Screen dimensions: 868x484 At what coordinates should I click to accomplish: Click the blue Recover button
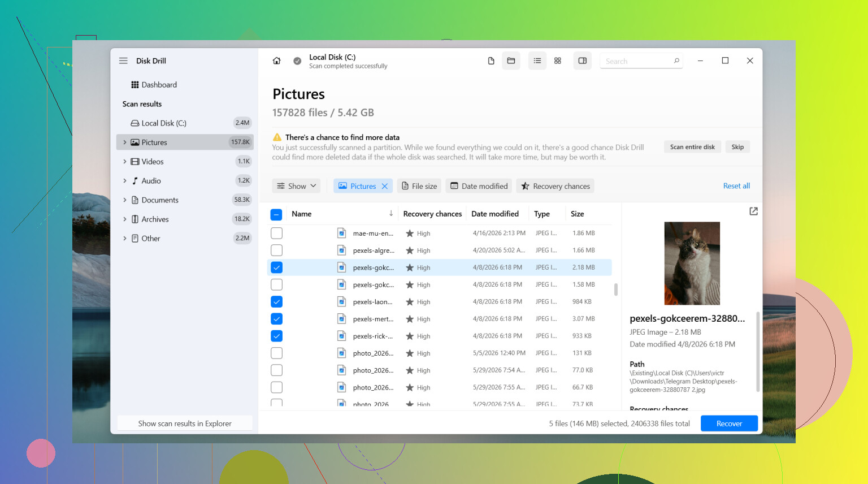coord(729,423)
